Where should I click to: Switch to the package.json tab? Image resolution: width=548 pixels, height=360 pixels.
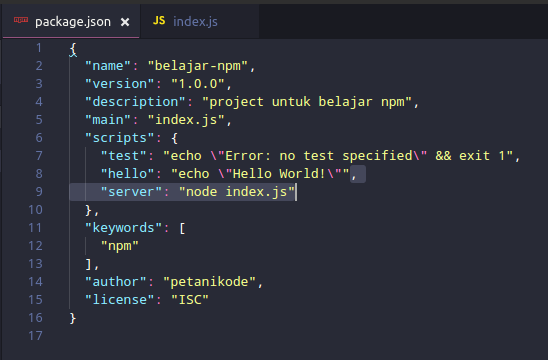[71, 22]
